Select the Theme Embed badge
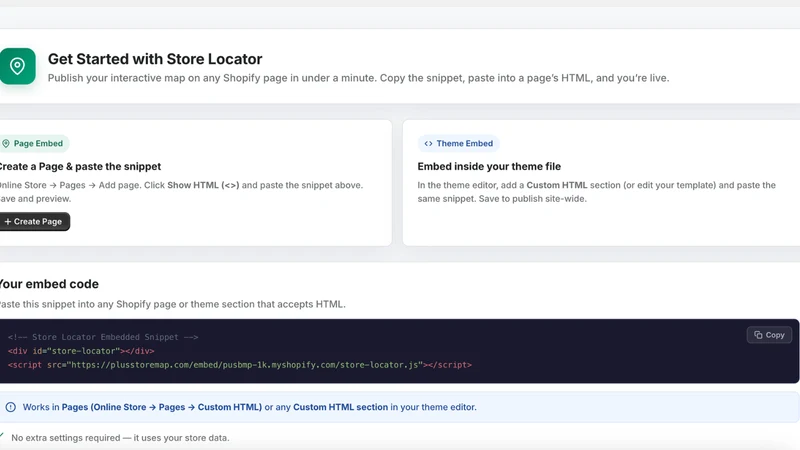The width and height of the screenshot is (800, 450). click(x=458, y=143)
